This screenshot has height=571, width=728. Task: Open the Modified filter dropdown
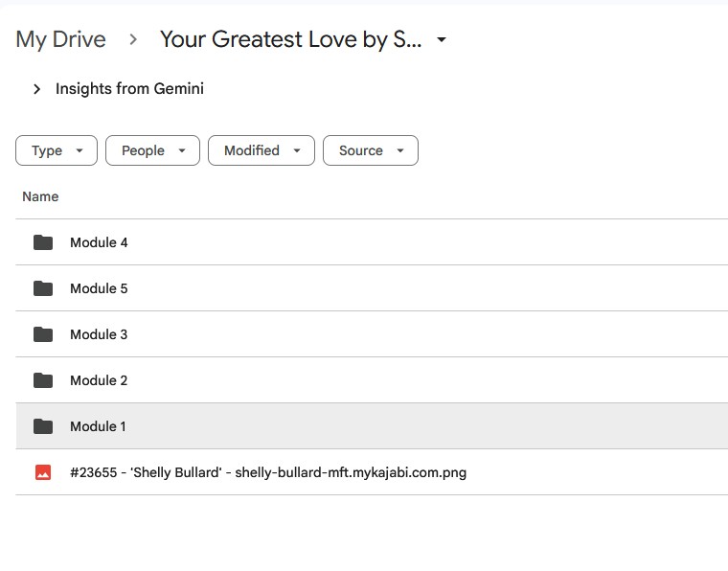(x=261, y=150)
